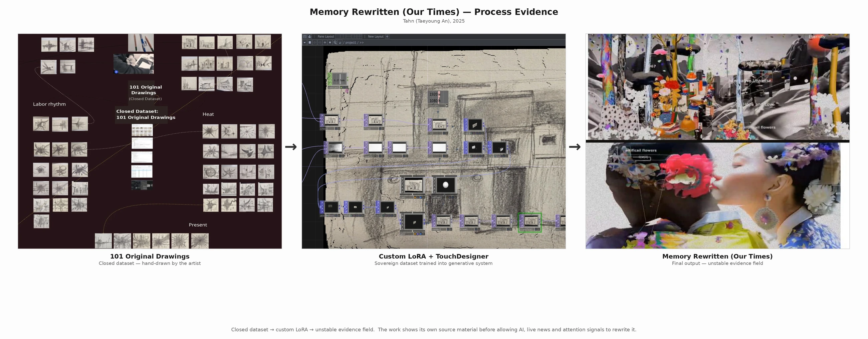Toggle the blue flag on geo1 node

pos(421,234)
